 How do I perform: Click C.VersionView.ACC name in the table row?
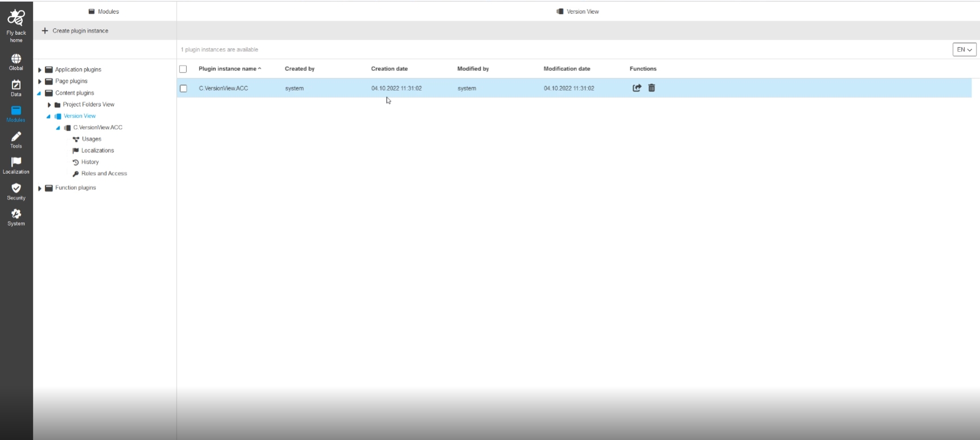(223, 88)
